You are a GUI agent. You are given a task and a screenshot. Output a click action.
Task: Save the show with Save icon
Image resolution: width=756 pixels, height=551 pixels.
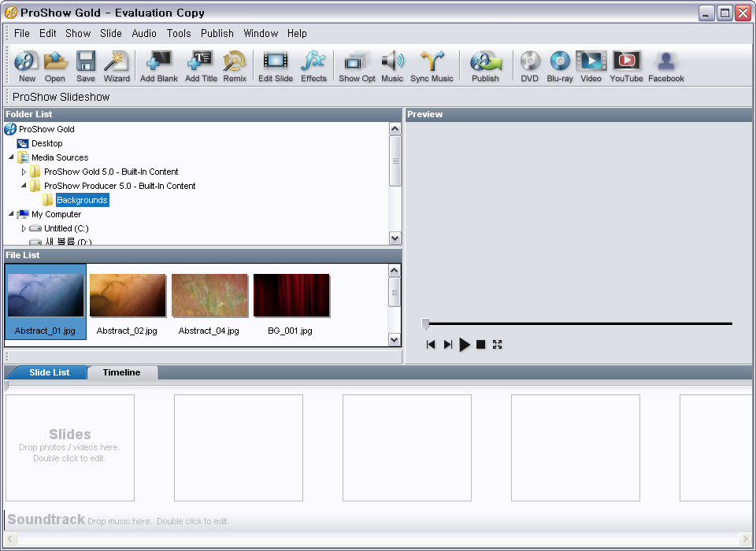pyautogui.click(x=85, y=66)
